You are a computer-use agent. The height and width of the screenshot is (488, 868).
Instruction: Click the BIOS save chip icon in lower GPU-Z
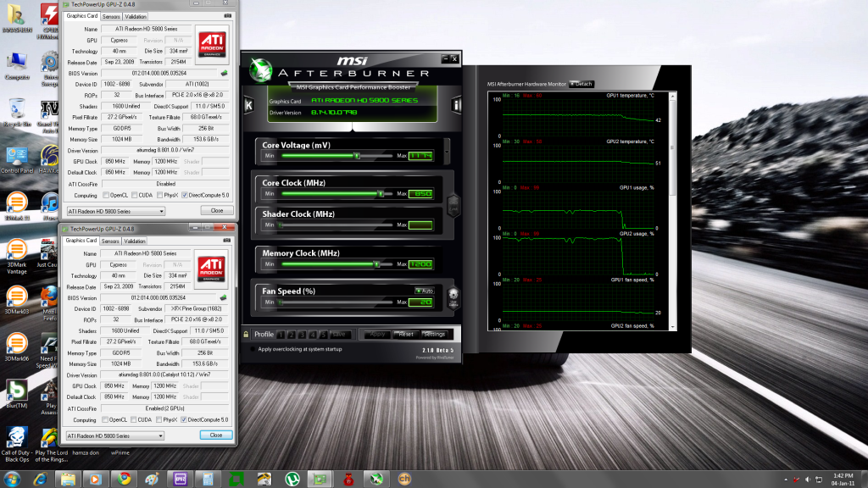click(224, 297)
